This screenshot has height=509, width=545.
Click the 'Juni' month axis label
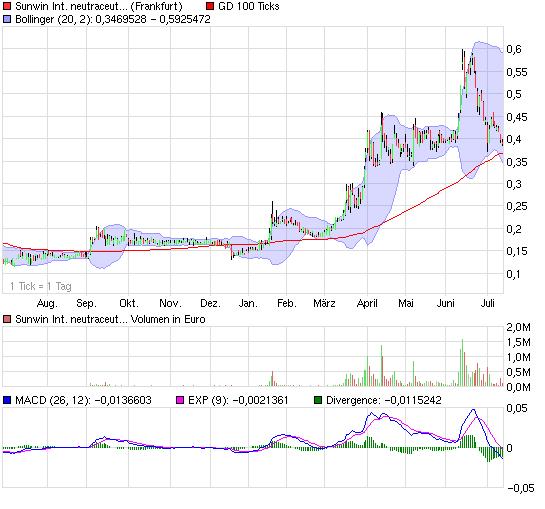coord(446,303)
